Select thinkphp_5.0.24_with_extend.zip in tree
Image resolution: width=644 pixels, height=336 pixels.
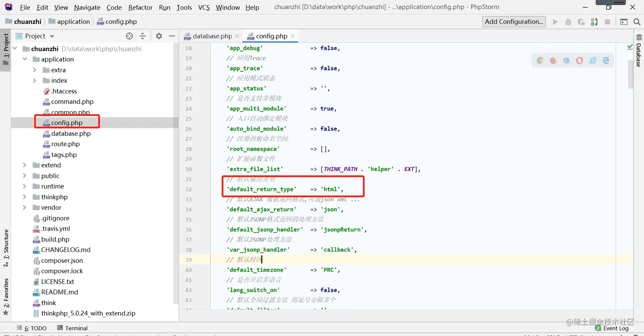click(88, 313)
